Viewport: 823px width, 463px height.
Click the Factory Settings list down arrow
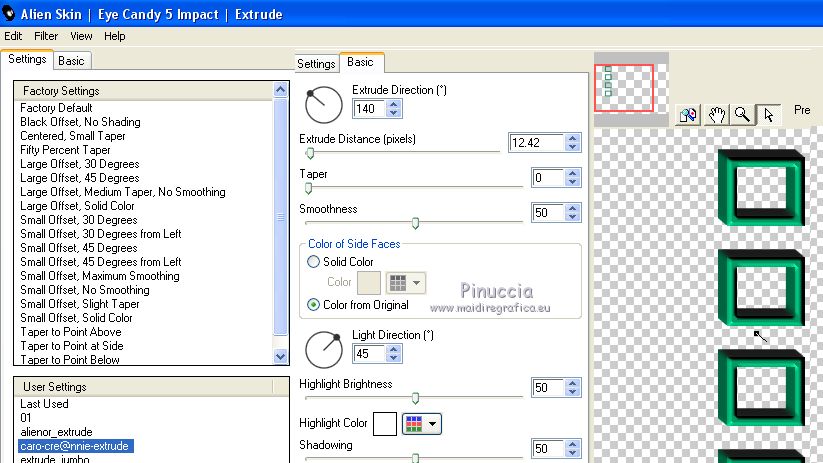[280, 356]
